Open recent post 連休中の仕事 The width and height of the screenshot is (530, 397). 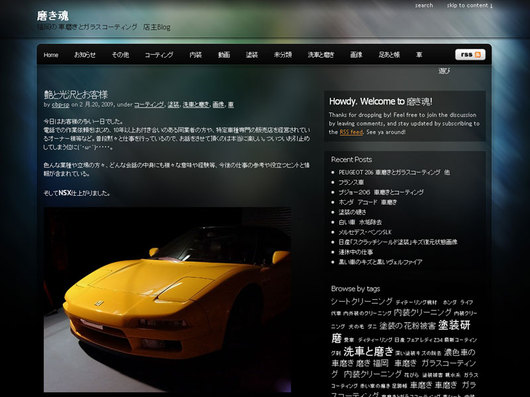click(356, 252)
